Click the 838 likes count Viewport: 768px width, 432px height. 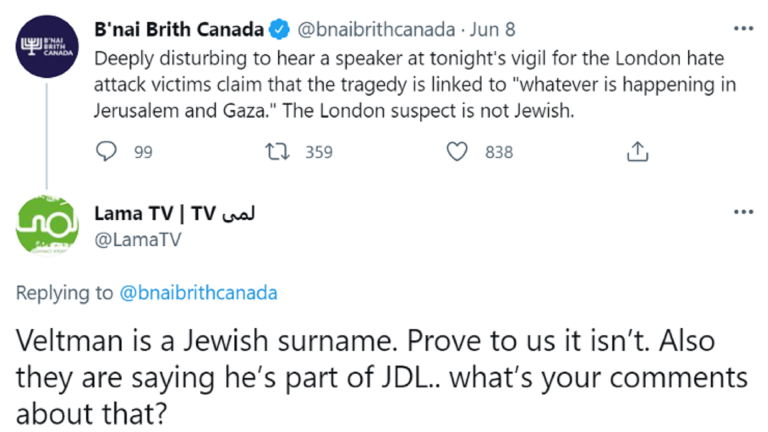(498, 152)
